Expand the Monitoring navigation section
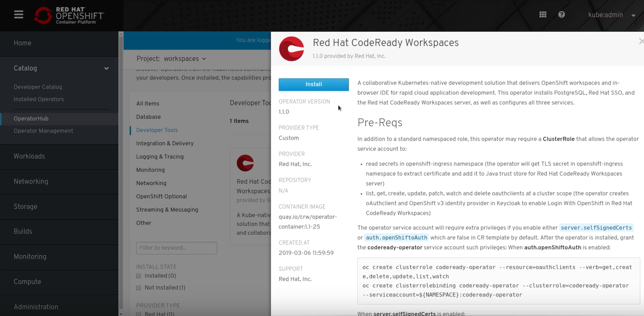Screen dimensions: 644x316 point(59,256)
